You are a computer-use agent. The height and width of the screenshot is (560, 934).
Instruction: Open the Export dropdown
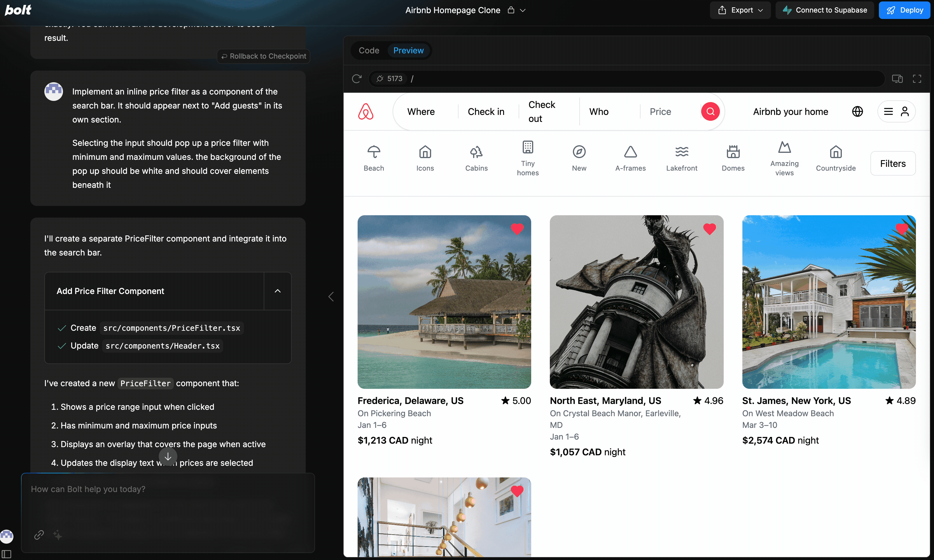740,10
